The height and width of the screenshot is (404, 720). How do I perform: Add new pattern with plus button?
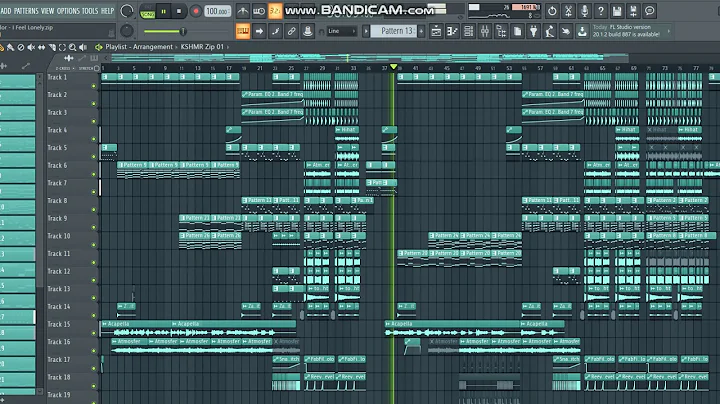click(422, 31)
